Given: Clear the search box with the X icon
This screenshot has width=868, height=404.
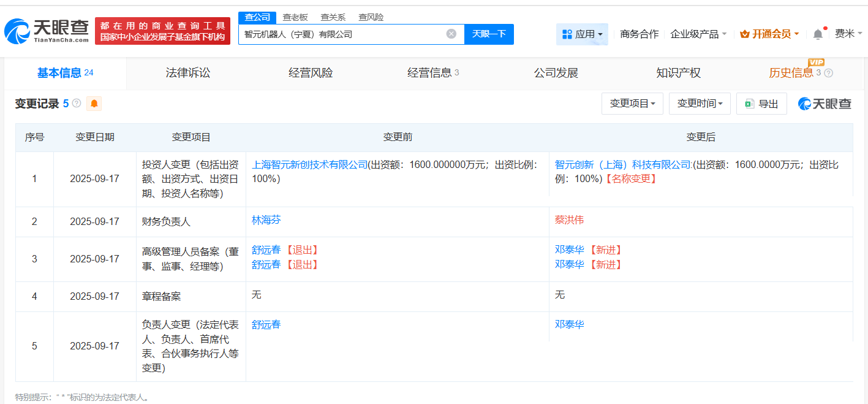Looking at the screenshot, I should tap(452, 34).
